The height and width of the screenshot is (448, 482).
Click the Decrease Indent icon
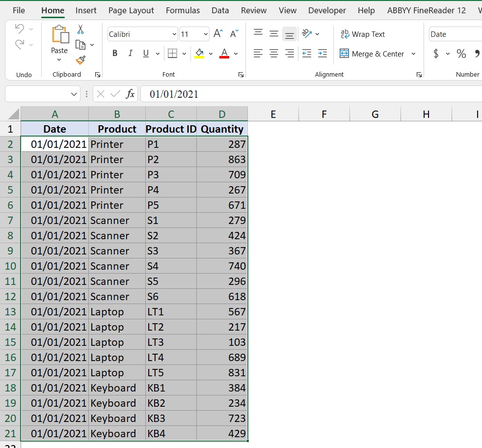[307, 54]
